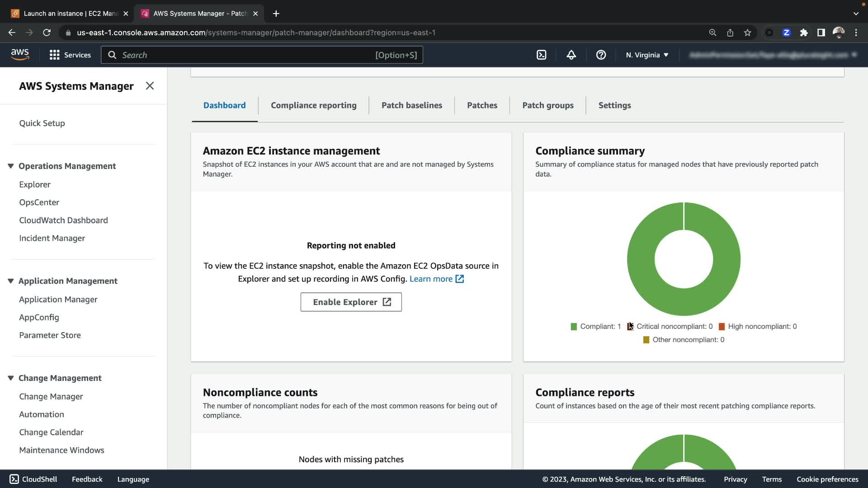
Task: Open browser extensions puzzle icon
Action: tap(804, 33)
